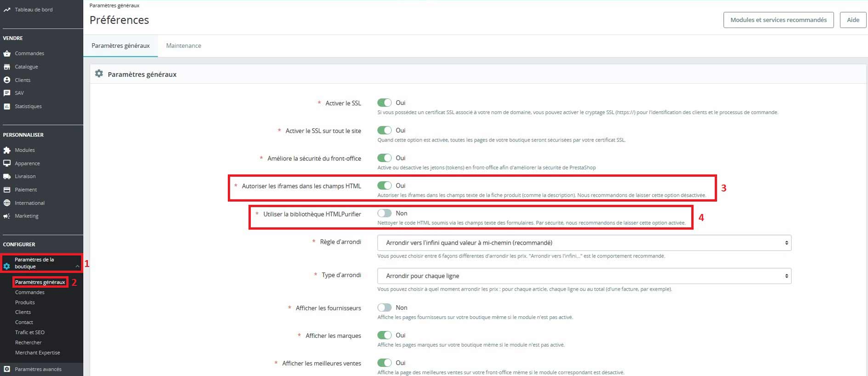This screenshot has width=868, height=376.
Task: Click the Paramètres de la boutique gear icon
Action: [7, 266]
